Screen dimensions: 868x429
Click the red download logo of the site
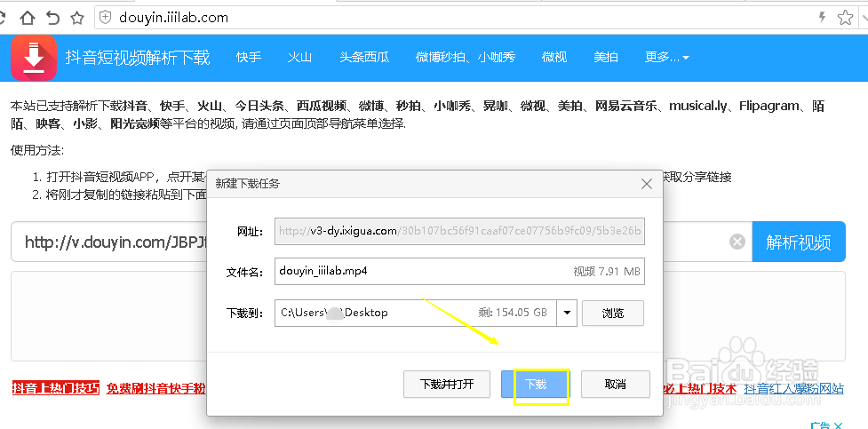tap(34, 58)
